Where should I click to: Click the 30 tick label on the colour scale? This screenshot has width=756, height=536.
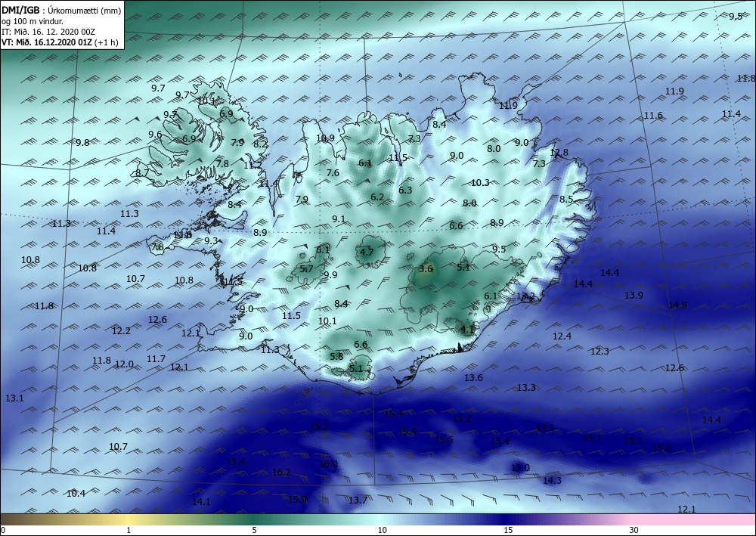coord(634,530)
